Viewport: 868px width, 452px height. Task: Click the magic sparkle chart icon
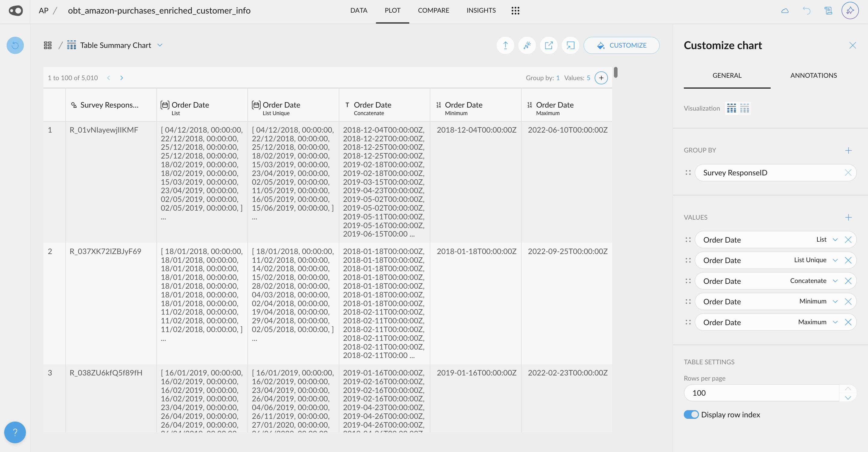click(527, 45)
